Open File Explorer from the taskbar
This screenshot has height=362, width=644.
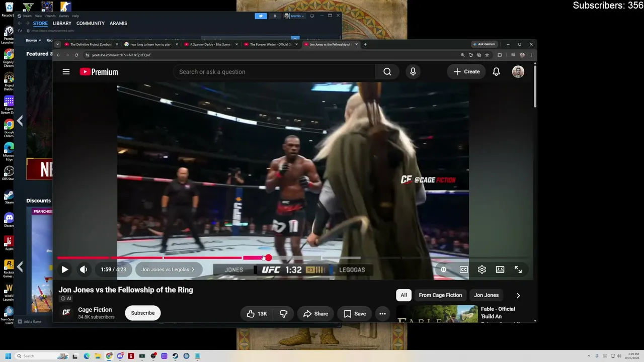pos(98,356)
